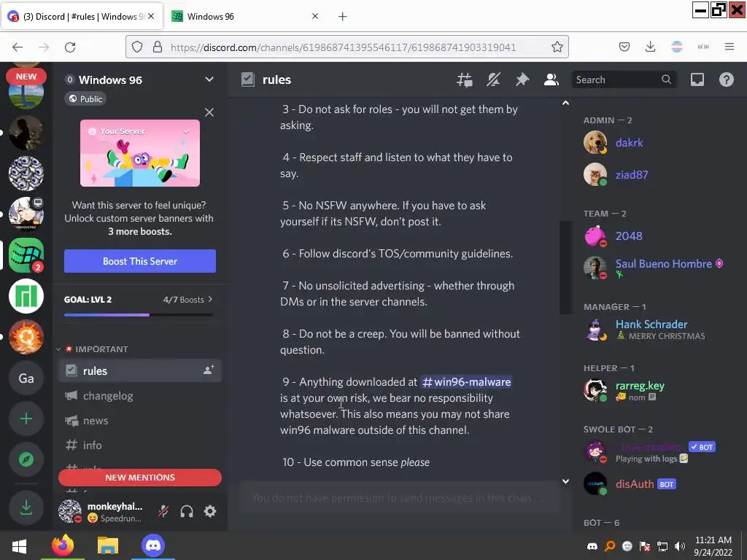Open the Inbox icon in header
The image size is (747, 560).
click(x=697, y=79)
